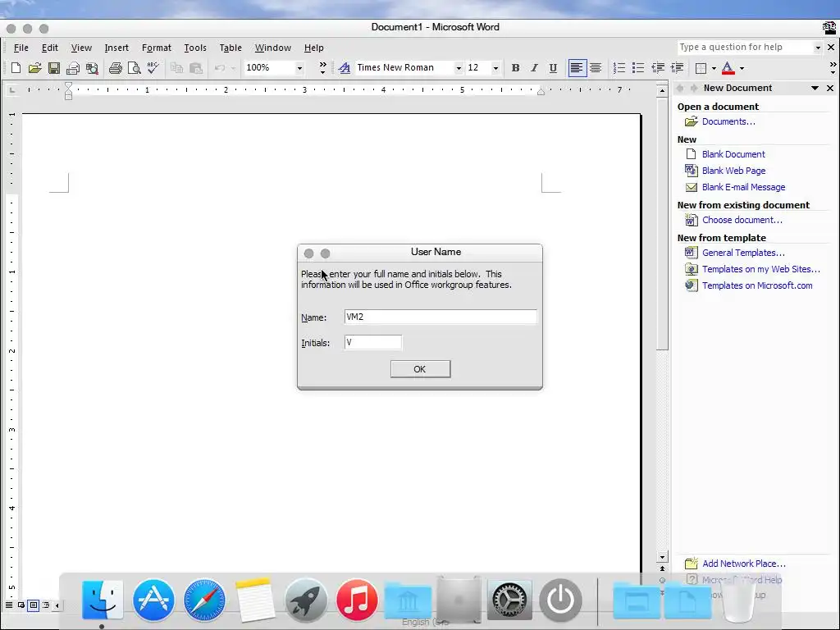This screenshot has width=840, height=630.
Task: Open iTunes music dock icon
Action: click(357, 600)
